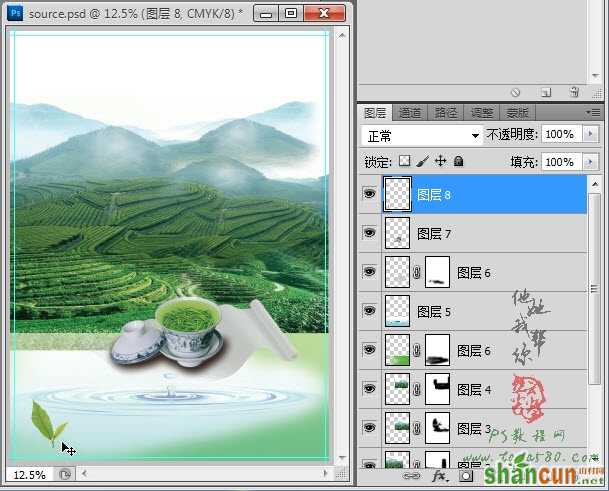Click the 图层 4 layer name
The height and width of the screenshot is (491, 609).
pos(474,390)
